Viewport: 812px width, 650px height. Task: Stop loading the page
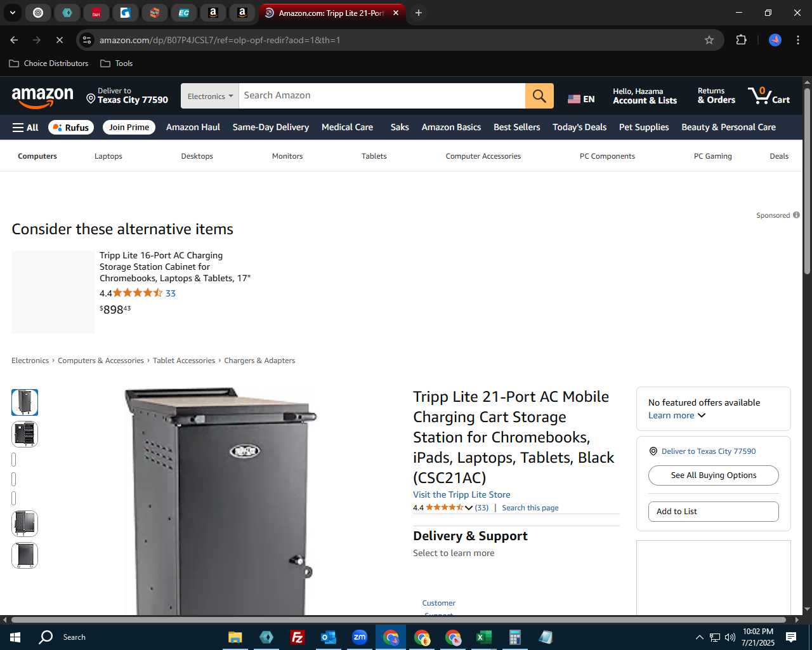59,40
